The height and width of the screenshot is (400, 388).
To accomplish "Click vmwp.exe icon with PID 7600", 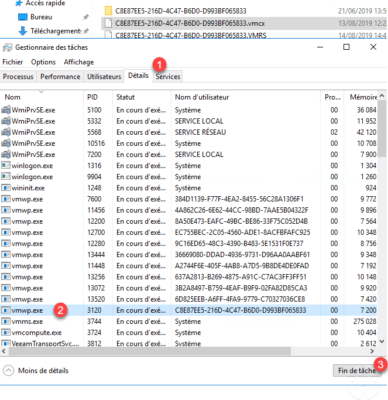I will 6,199.
